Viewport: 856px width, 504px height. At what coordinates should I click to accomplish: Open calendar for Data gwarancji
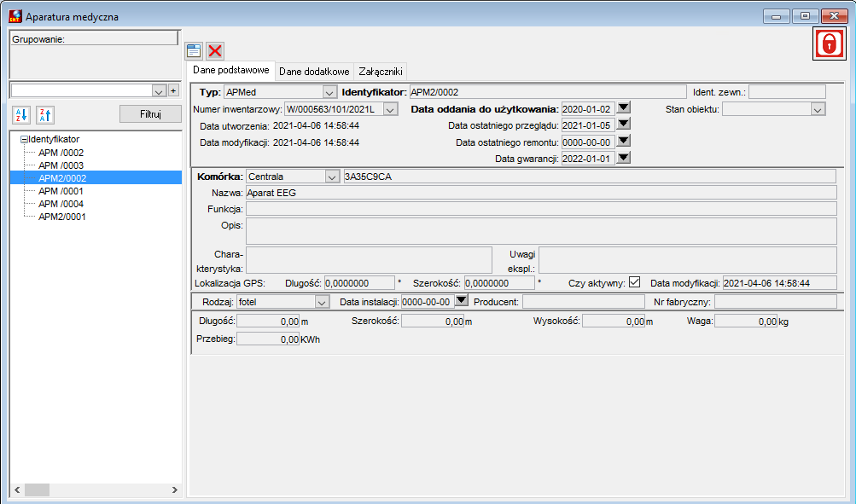click(624, 158)
